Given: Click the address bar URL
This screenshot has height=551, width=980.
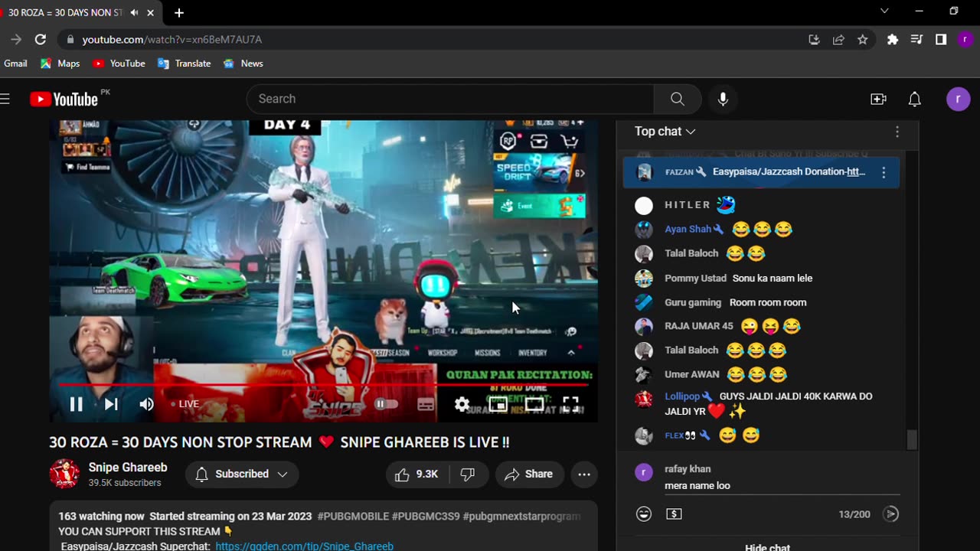Looking at the screenshot, I should point(171,39).
